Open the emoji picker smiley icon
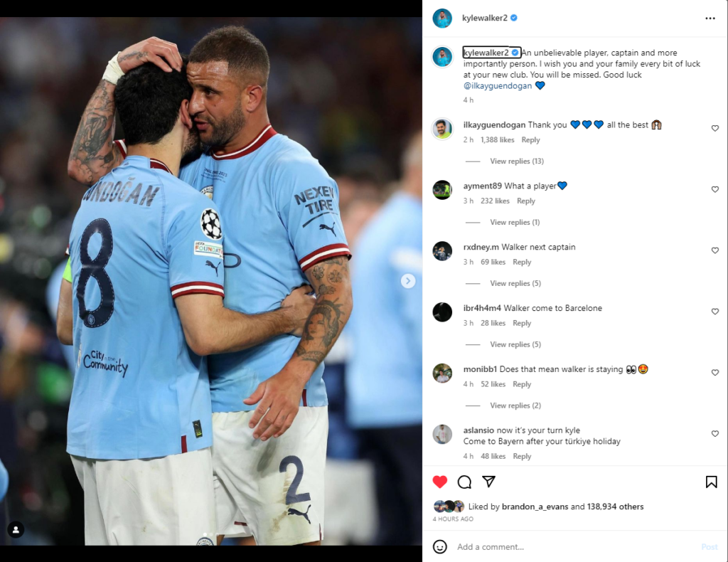 coord(439,546)
